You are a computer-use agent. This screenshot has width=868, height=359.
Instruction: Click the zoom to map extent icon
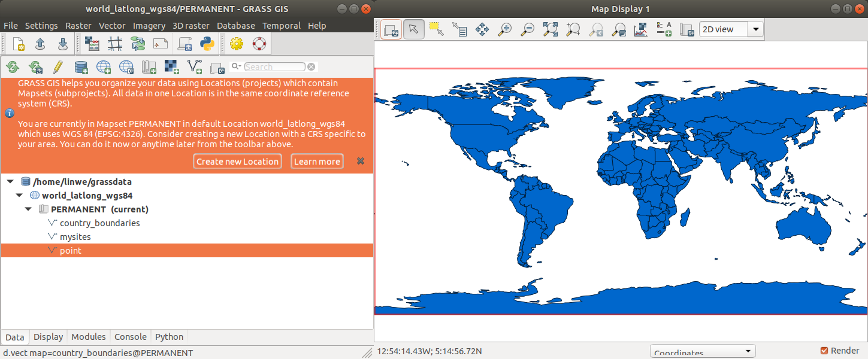[550, 29]
